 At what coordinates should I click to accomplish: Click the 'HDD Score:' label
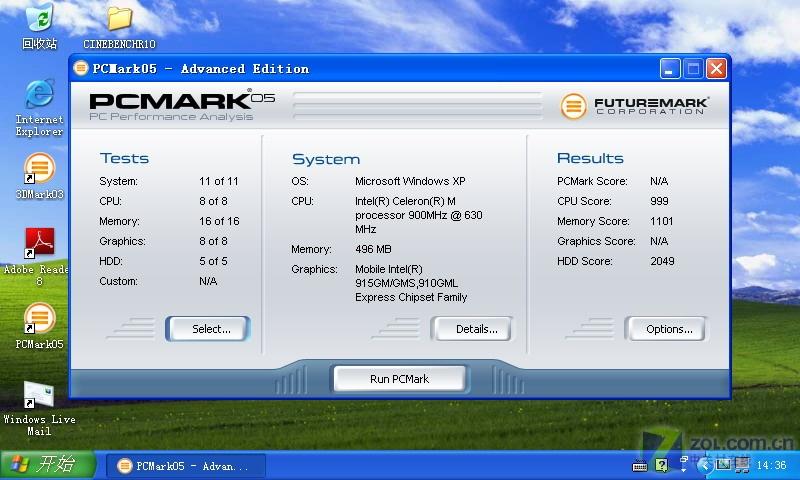coord(585,261)
